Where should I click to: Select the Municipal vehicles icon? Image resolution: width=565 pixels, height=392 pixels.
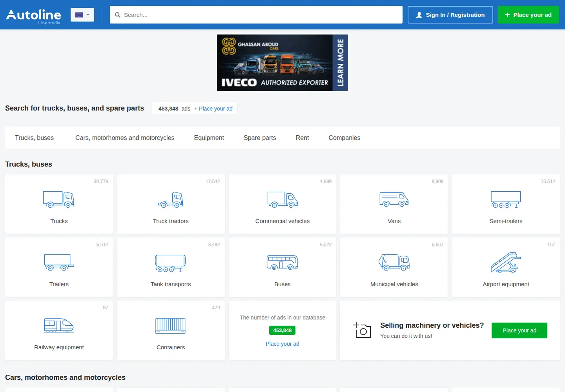tap(394, 262)
